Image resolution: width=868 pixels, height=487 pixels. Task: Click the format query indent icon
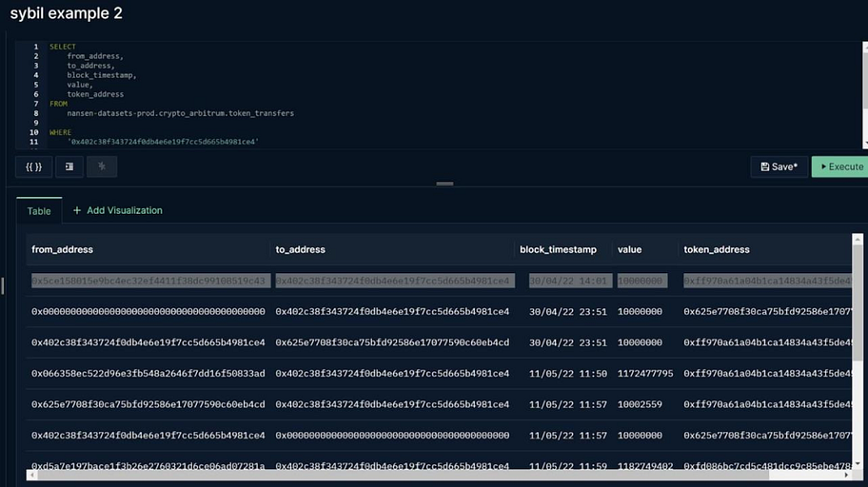[69, 166]
